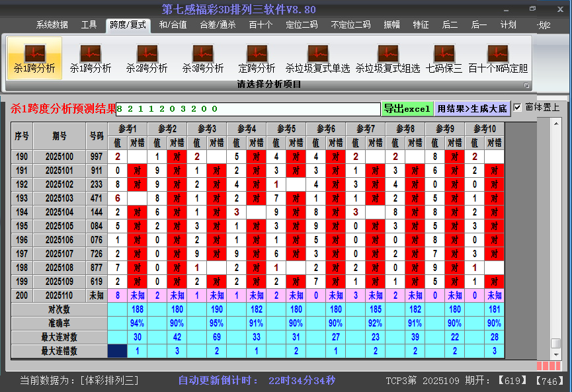Click the 自动更新倒计时 status text
Viewport: 572px width, 392px height.
pos(218,381)
